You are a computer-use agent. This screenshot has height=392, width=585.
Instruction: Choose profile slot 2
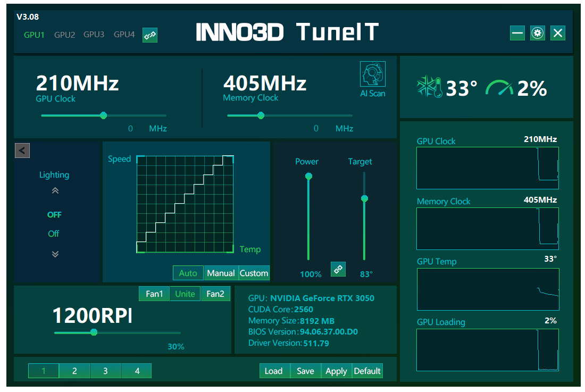[74, 371]
